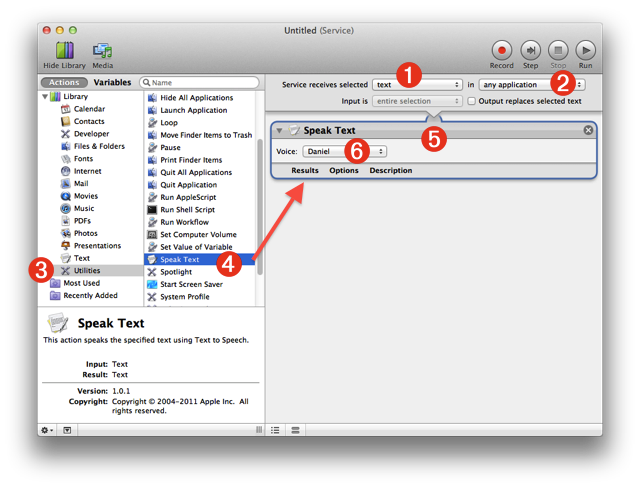Click the Hide Library toolbar icon
The width and height of the screenshot is (640, 488).
tap(64, 55)
